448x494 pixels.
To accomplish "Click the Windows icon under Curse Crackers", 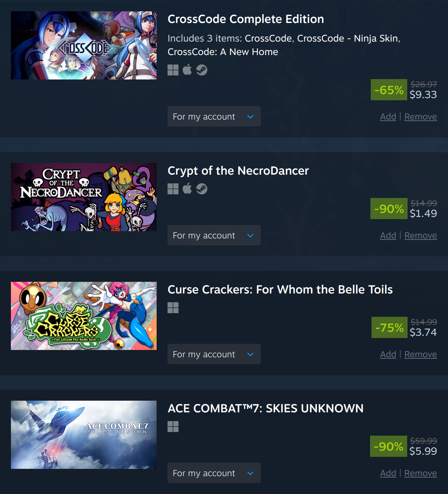I will (173, 308).
